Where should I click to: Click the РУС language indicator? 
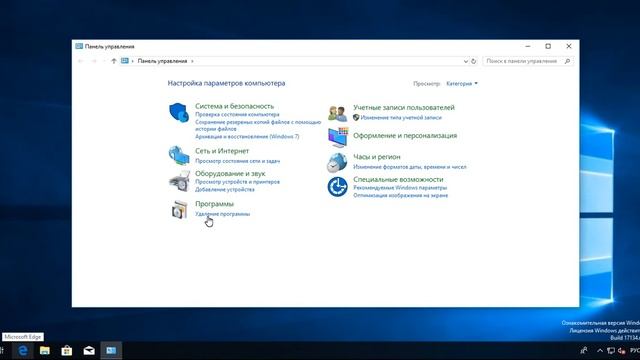635,351
